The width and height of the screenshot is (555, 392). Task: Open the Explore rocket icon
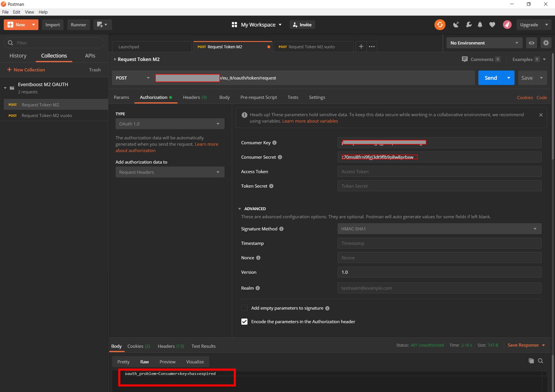[507, 25]
